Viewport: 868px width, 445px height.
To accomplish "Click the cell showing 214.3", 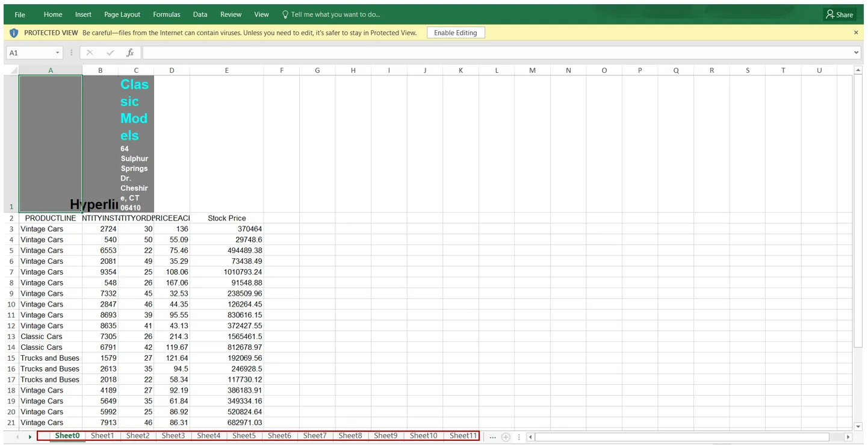I will (x=172, y=337).
